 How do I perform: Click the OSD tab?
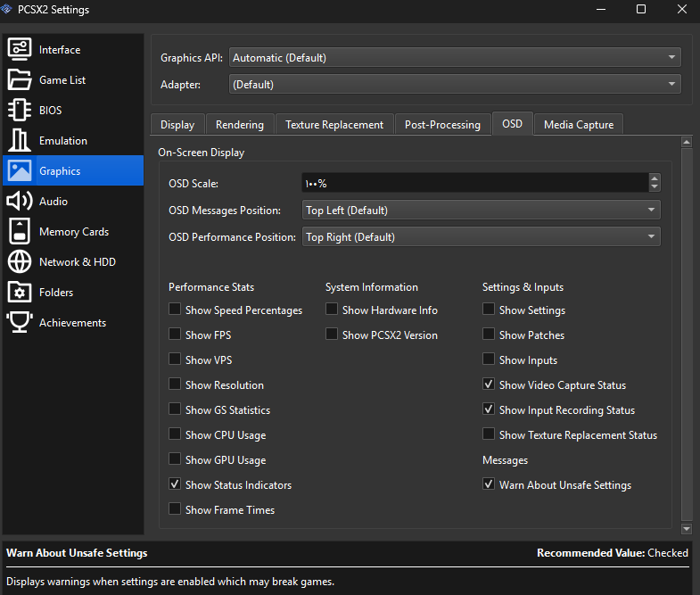click(x=512, y=123)
